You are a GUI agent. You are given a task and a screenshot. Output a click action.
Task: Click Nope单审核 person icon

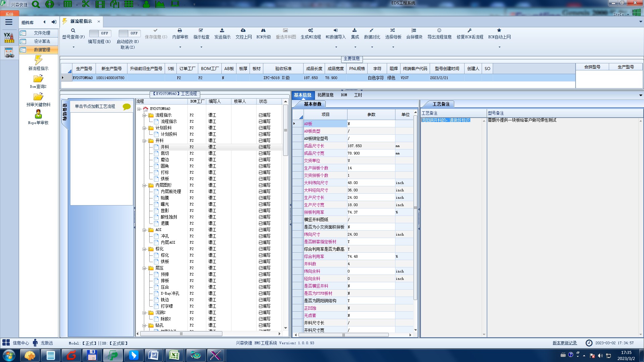pyautogui.click(x=38, y=114)
